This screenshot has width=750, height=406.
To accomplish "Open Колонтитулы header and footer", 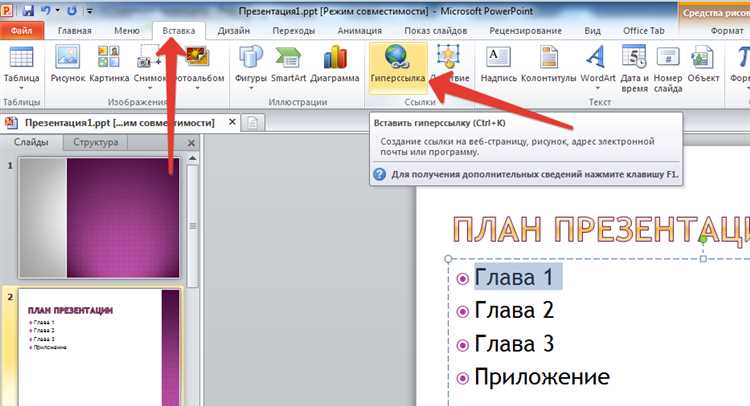I will pyautogui.click(x=549, y=65).
